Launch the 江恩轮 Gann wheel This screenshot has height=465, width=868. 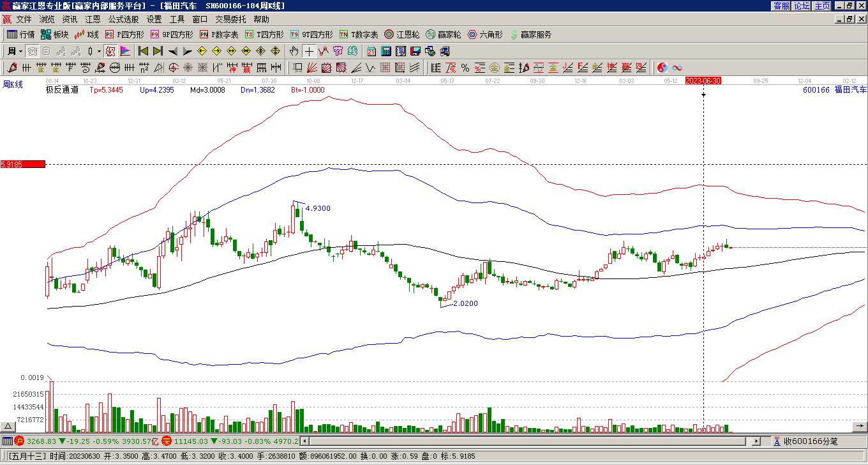click(402, 34)
